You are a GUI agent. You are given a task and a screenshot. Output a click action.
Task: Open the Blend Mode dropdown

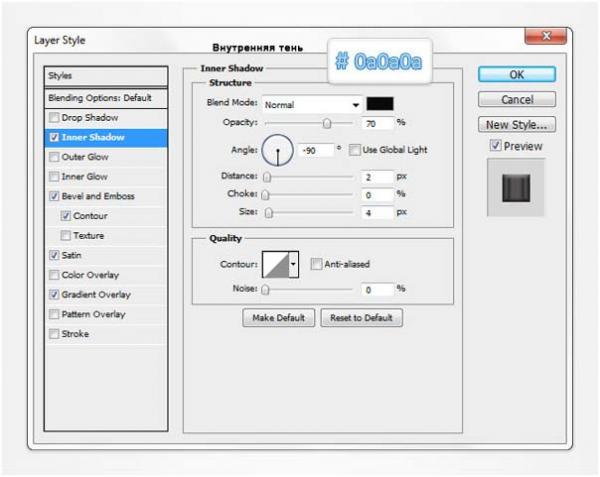(312, 104)
